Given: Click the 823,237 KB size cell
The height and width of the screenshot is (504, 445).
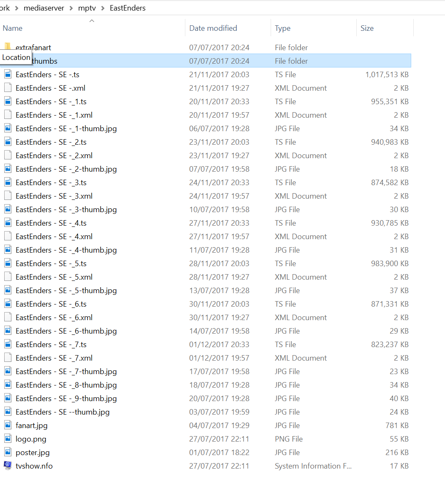Looking at the screenshot, I should point(390,345).
